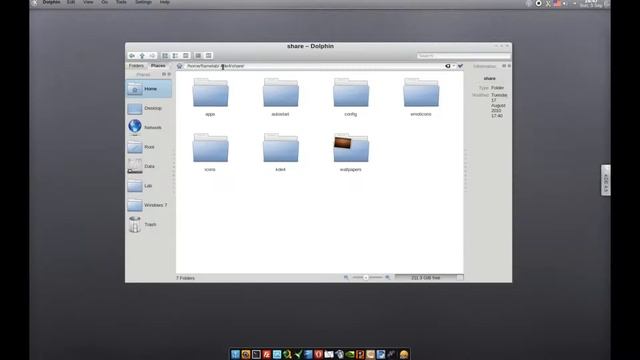Open Trash in the Places panel

click(x=149, y=224)
